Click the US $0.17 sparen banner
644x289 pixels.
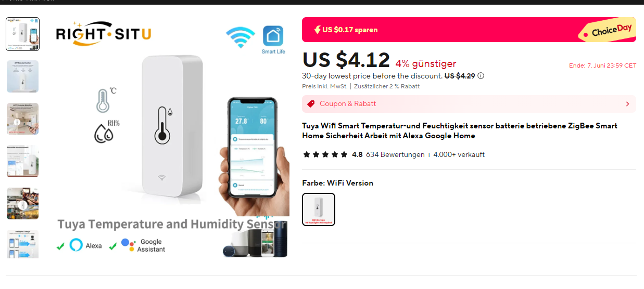coord(469,30)
